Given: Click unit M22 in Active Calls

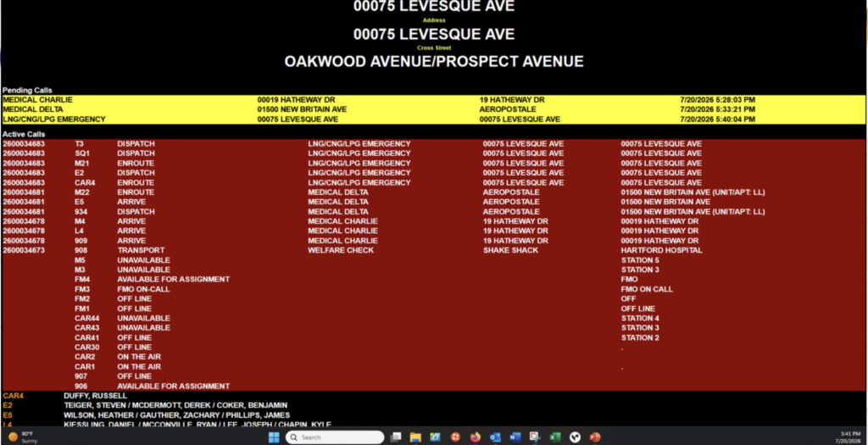Looking at the screenshot, I should (82, 192).
